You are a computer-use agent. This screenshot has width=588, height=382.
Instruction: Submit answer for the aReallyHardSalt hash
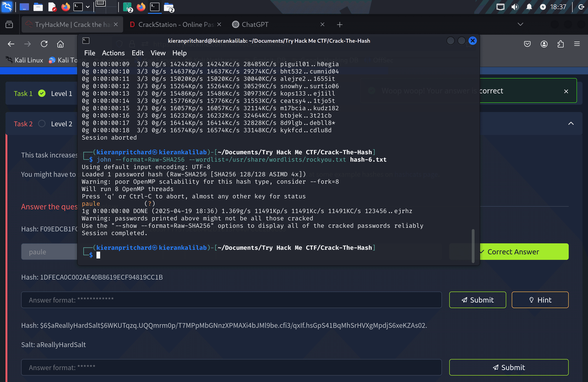pos(509,367)
